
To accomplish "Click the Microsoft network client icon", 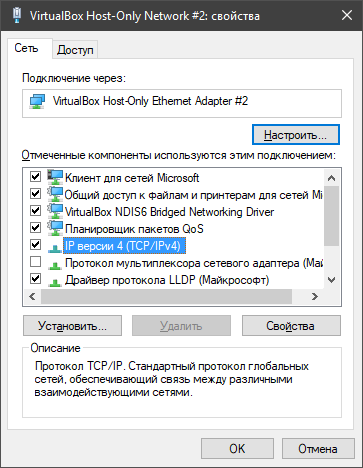I will (x=55, y=177).
